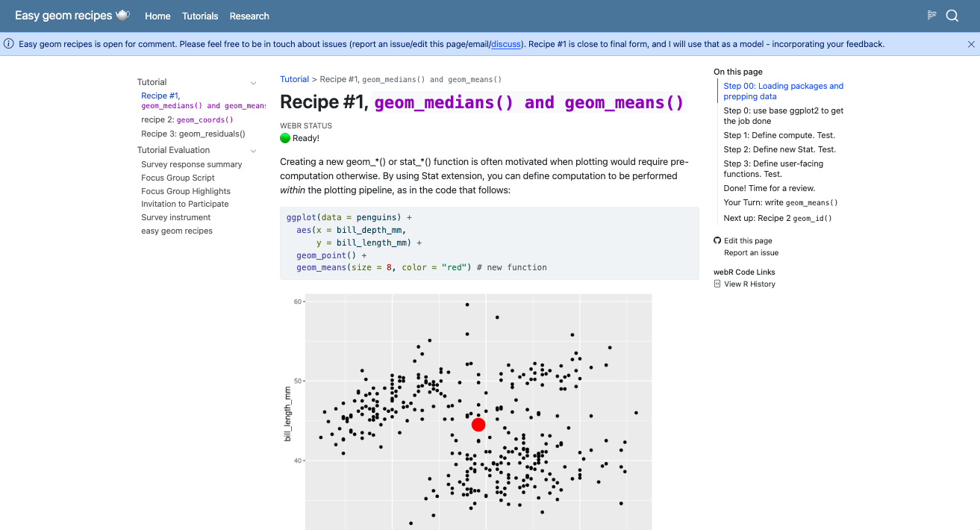Click the red mean point on the plot
Screen dimensions: 980x530
(x=478, y=424)
